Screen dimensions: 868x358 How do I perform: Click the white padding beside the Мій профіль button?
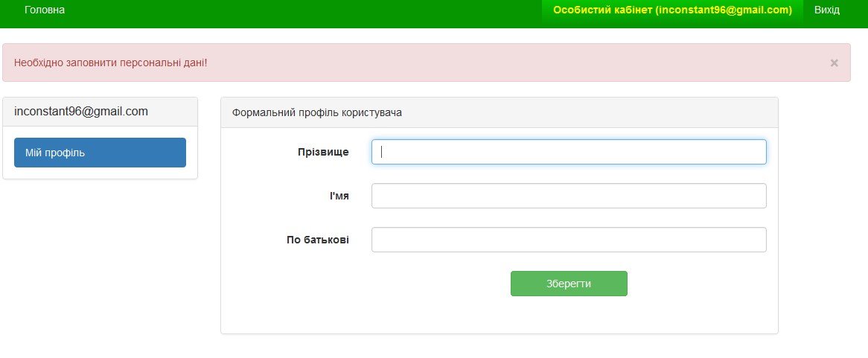coord(192,153)
